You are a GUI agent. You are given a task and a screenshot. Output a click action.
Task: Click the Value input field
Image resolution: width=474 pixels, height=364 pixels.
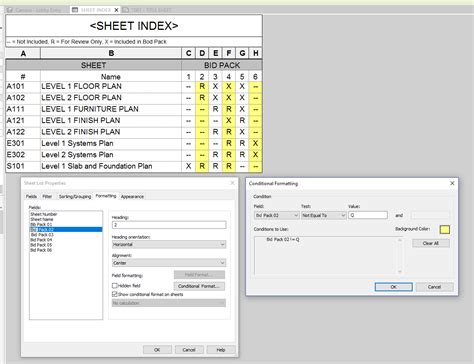tap(368, 215)
